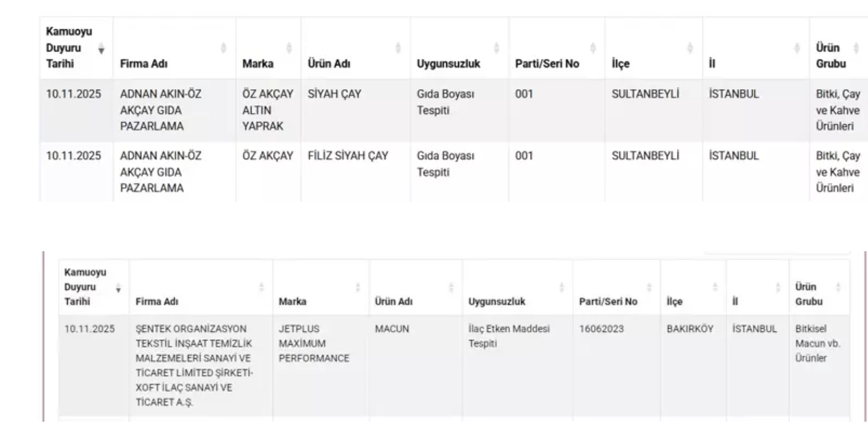
Task: Select the FİLİZ SİYAH ÇAY product cell
Action: pyautogui.click(x=348, y=155)
